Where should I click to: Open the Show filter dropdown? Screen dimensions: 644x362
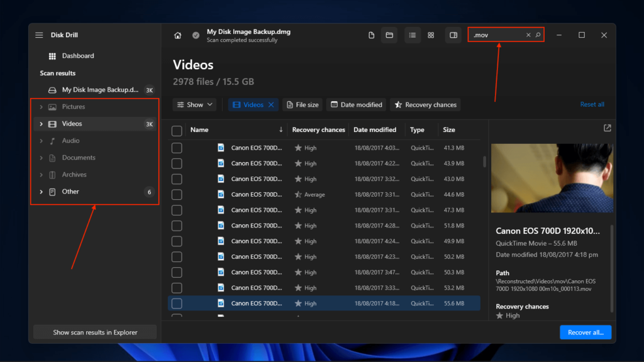click(194, 104)
